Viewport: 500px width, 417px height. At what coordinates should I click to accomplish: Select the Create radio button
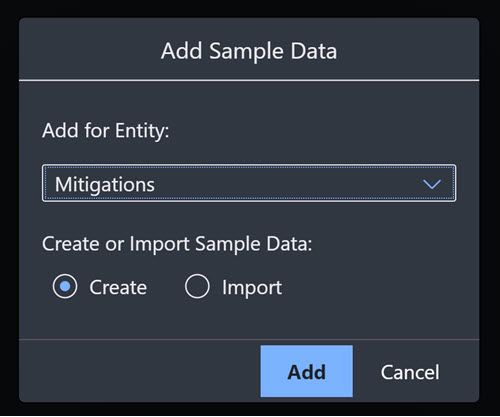65,286
